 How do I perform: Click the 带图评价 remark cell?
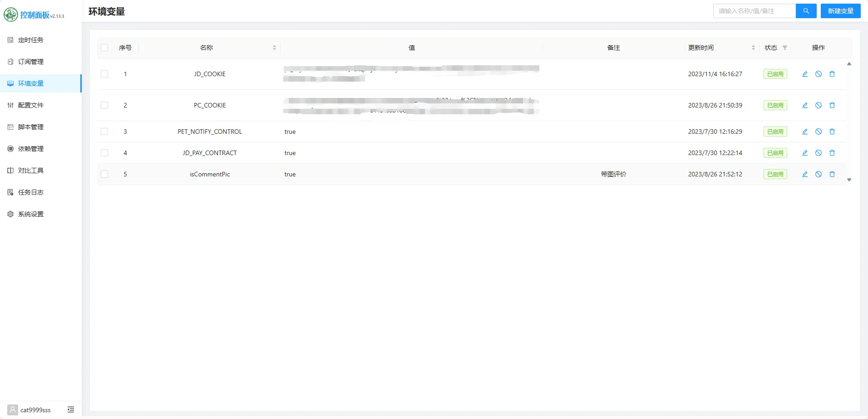pyautogui.click(x=613, y=174)
